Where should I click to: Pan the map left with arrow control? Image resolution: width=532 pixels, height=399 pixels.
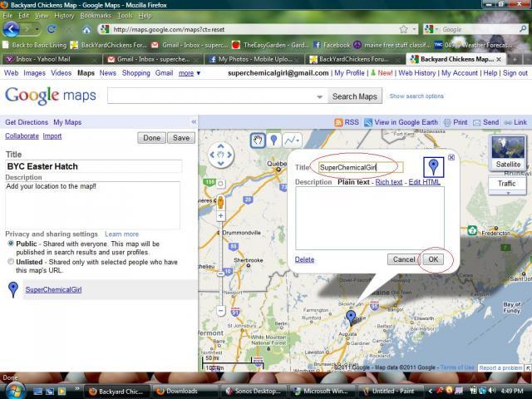(x=212, y=155)
